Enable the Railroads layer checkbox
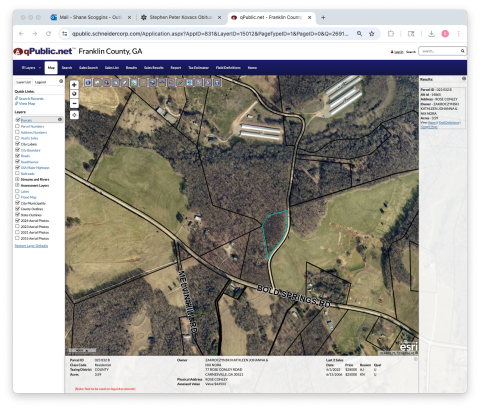 17,173
